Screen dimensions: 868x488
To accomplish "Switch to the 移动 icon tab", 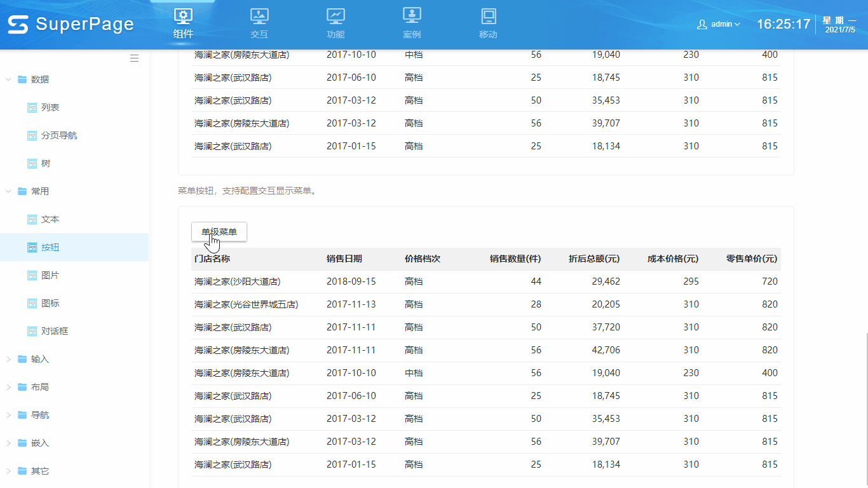I will point(488,16).
